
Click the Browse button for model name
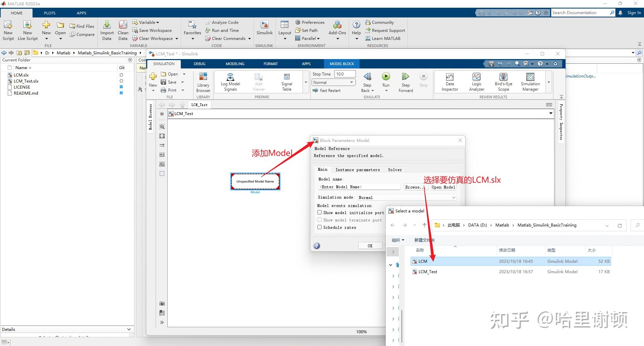tap(415, 187)
